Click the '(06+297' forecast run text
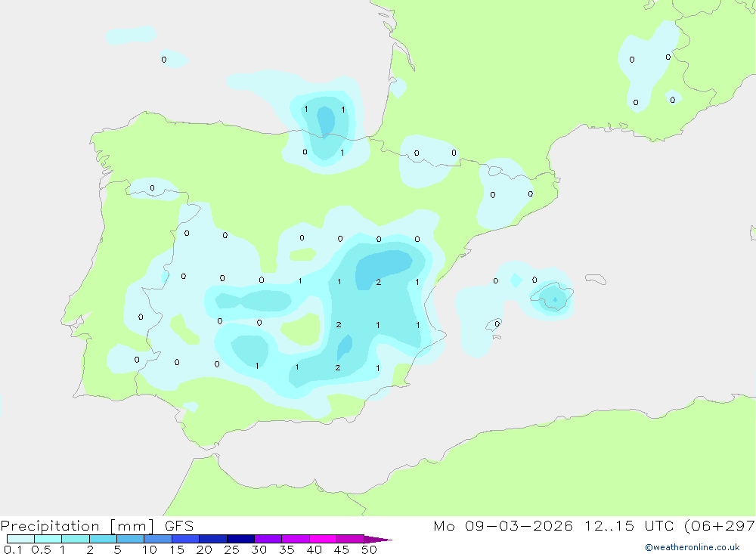 coord(720,526)
